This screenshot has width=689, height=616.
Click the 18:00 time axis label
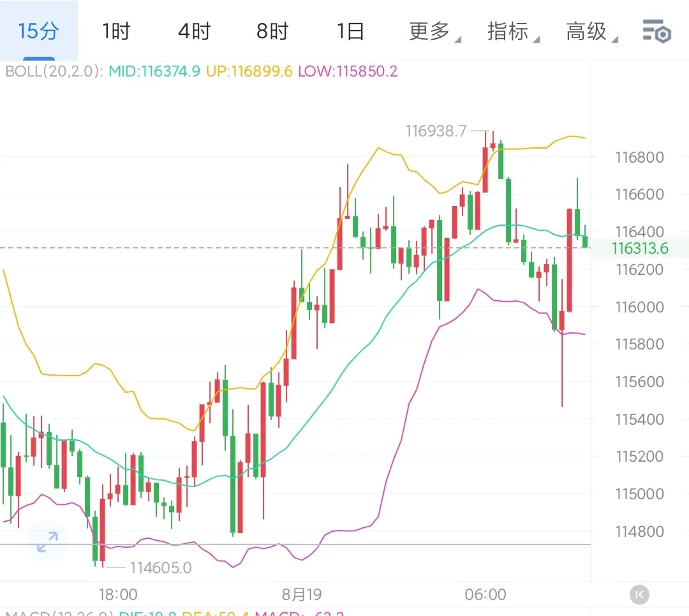(x=118, y=594)
